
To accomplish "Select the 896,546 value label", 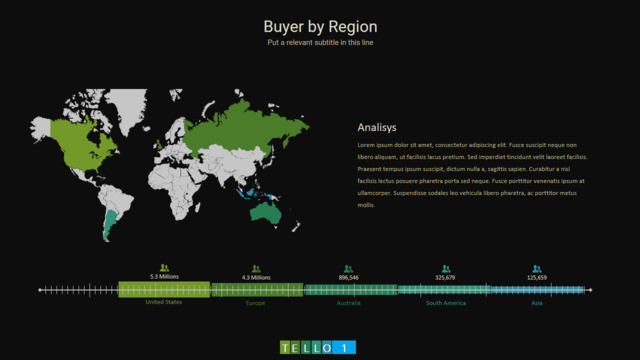I will point(349,278).
